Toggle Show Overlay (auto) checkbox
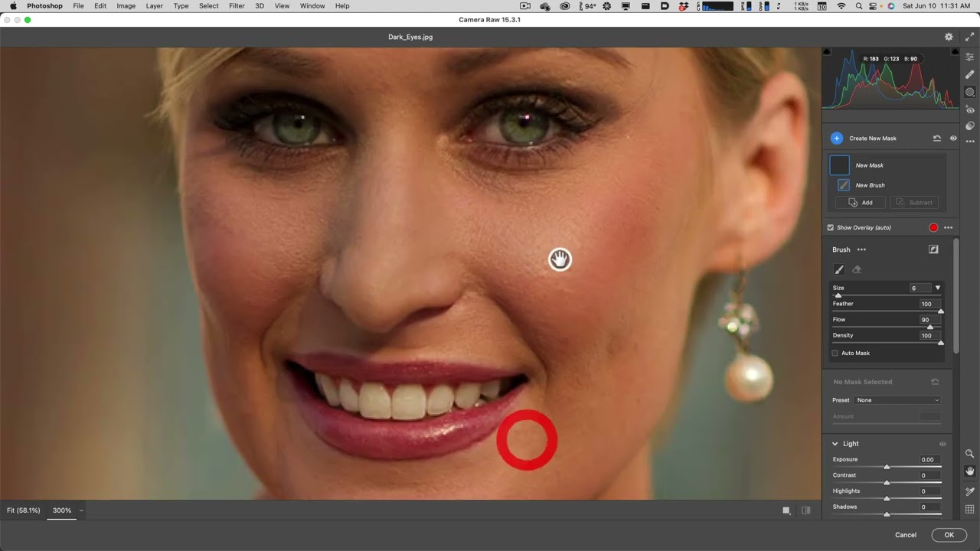The height and width of the screenshot is (551, 980). tap(830, 227)
